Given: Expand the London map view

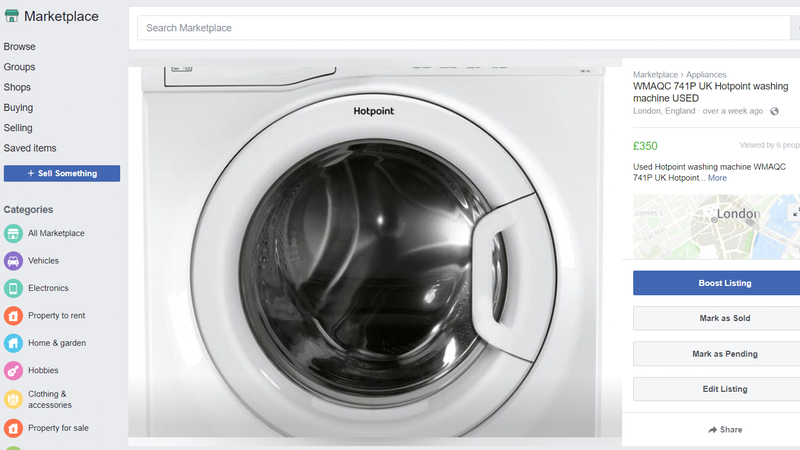Looking at the screenshot, I should (795, 213).
